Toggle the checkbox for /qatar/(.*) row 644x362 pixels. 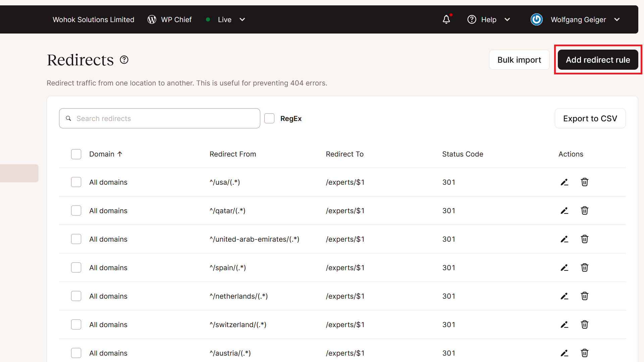pyautogui.click(x=76, y=210)
